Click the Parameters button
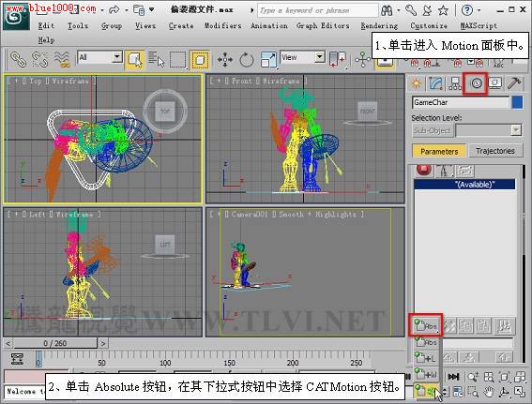This screenshot has width=532, height=404. [x=439, y=151]
